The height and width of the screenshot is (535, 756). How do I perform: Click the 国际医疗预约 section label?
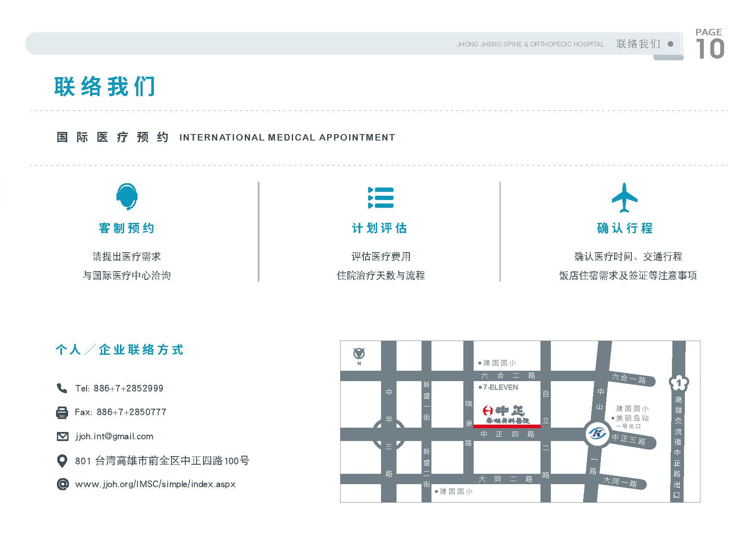(113, 137)
